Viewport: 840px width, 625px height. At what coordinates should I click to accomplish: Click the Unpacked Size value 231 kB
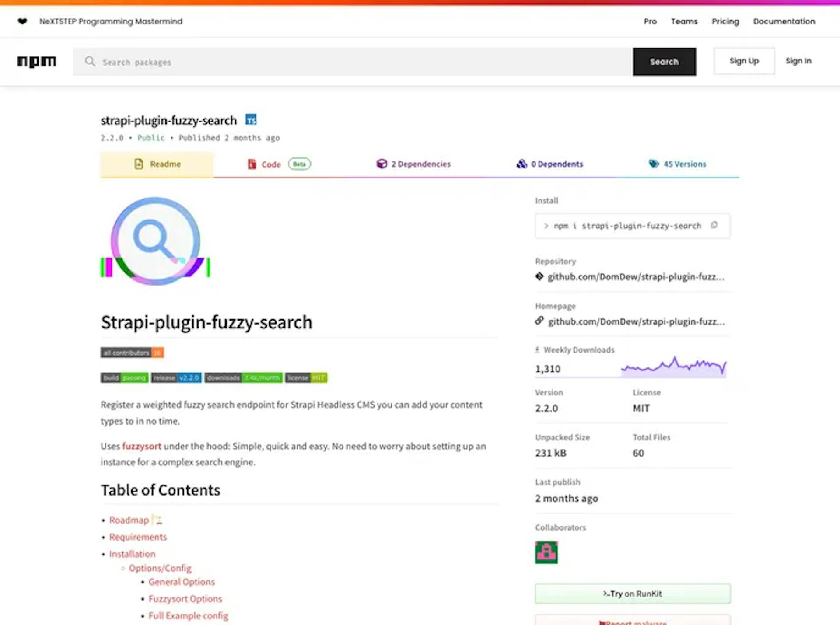(x=551, y=453)
